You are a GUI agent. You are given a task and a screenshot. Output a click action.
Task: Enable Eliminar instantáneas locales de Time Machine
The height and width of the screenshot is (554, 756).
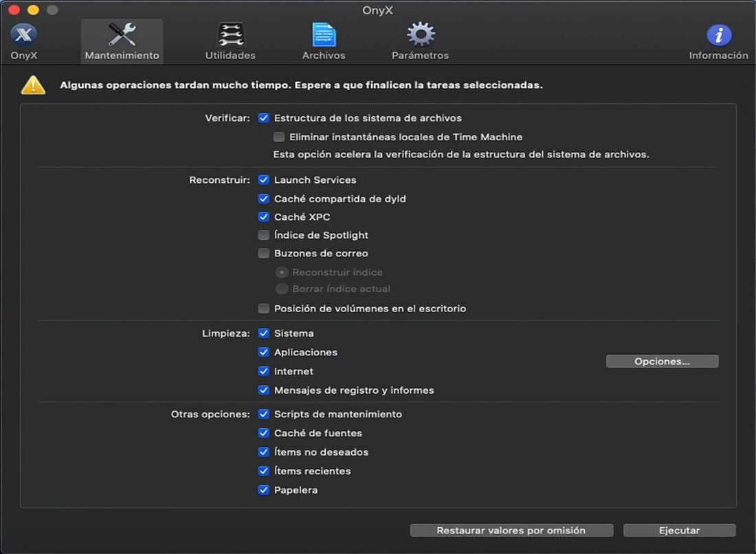[278, 137]
